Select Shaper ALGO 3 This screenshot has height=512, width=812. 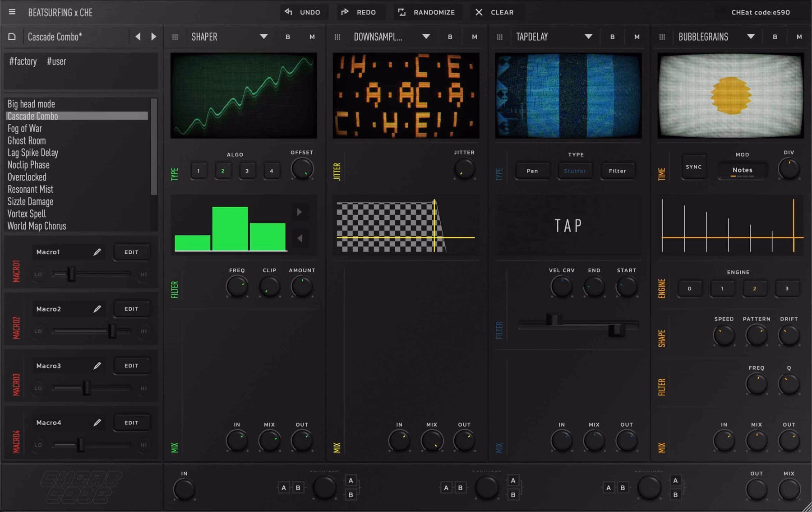[247, 171]
